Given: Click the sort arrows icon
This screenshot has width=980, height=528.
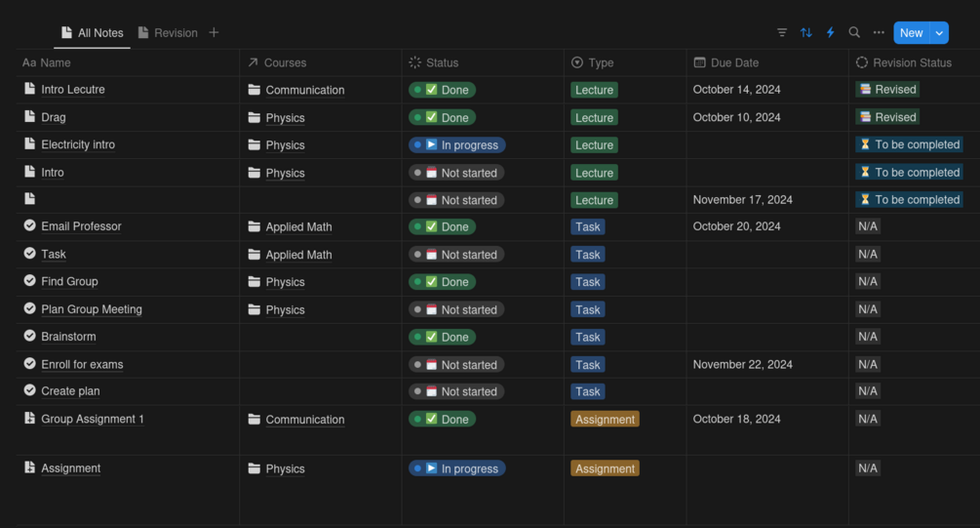Looking at the screenshot, I should tap(806, 32).
